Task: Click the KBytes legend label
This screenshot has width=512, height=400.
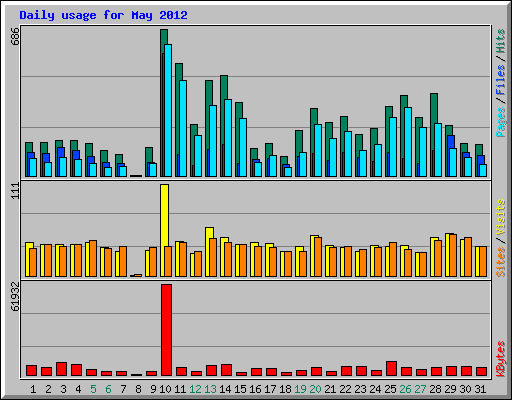Action: [501, 359]
